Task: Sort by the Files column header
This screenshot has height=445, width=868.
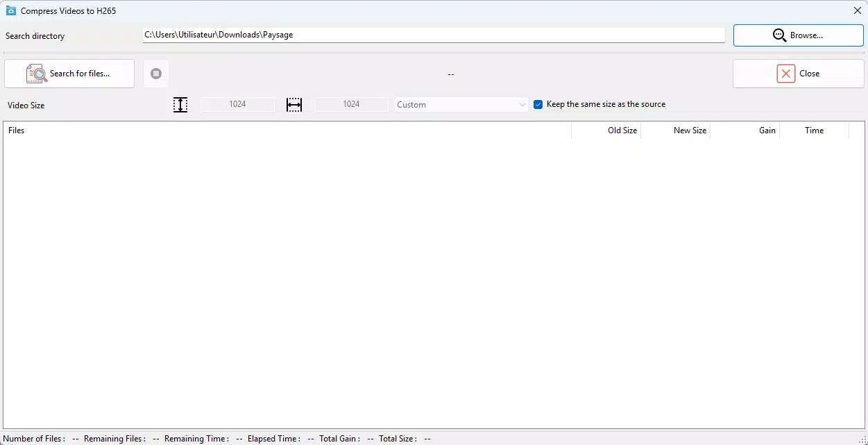Action: (288, 131)
